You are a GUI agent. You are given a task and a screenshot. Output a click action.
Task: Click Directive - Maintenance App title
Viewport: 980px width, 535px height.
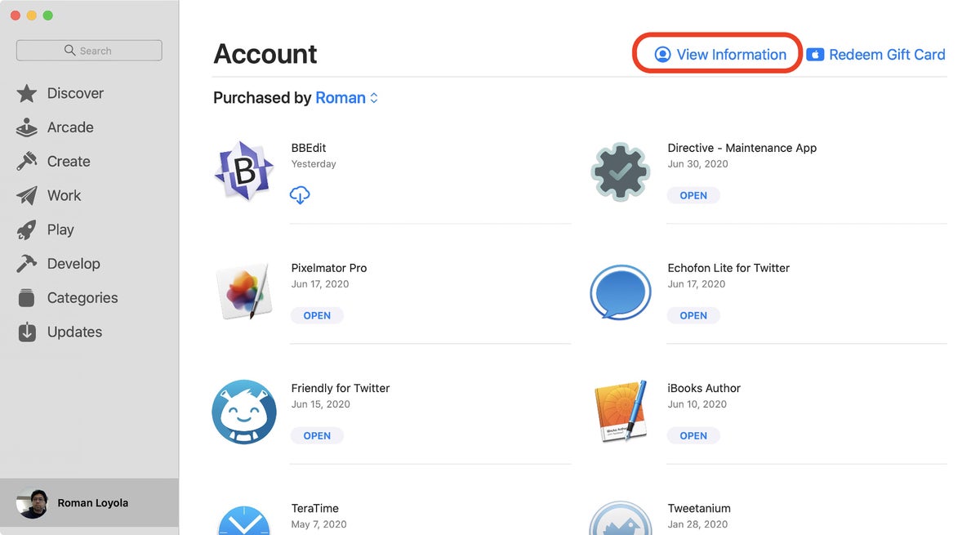(x=742, y=148)
